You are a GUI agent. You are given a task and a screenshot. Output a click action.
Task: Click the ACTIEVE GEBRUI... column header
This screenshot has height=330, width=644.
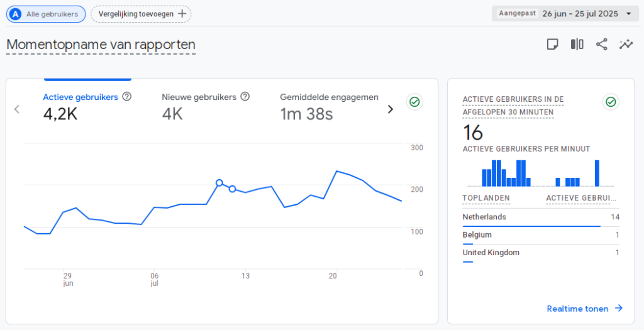tap(581, 198)
